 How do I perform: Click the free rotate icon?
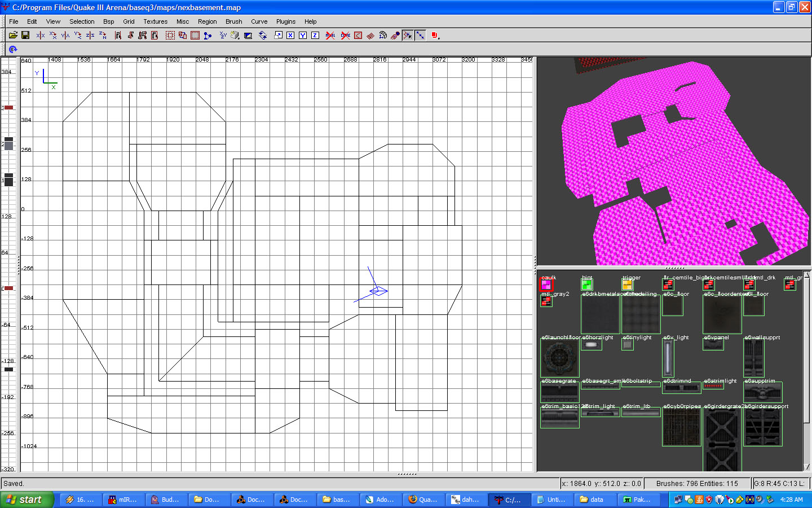[x=263, y=35]
